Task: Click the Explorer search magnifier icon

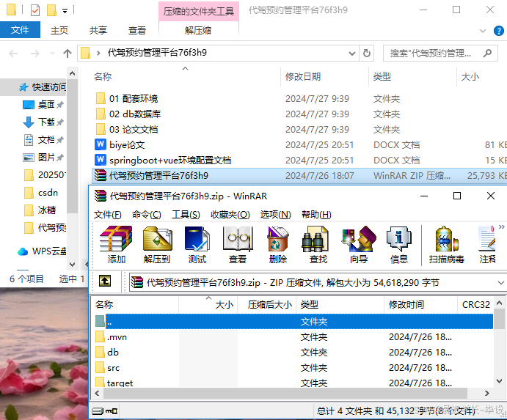Action: point(488,53)
